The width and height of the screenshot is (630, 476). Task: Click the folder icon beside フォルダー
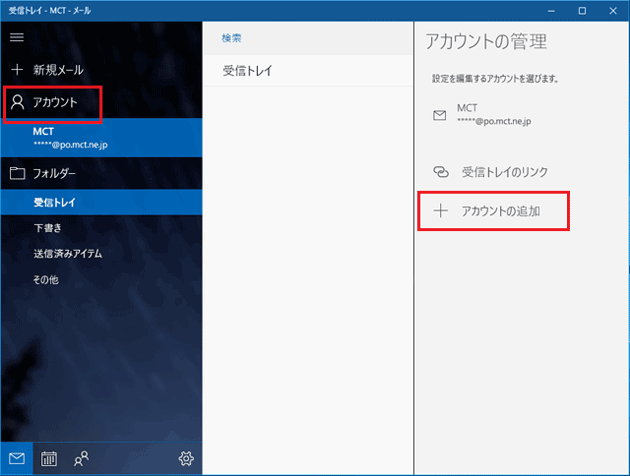(x=17, y=173)
